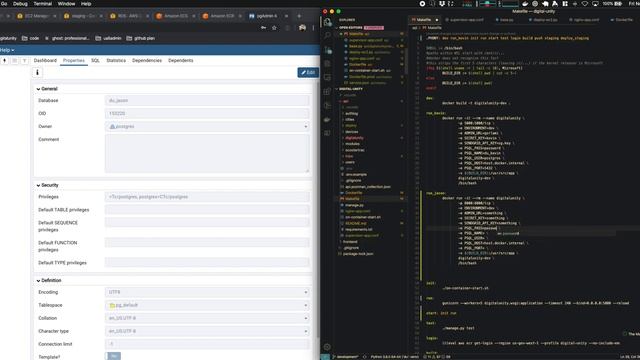This screenshot has width=640, height=360.
Task: Click git branch development in status bar
Action: point(345,357)
